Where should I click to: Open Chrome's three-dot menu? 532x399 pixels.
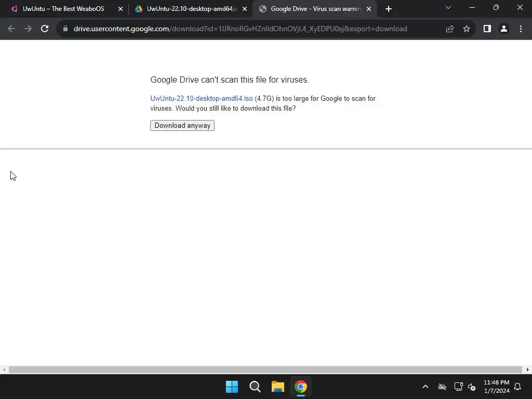pyautogui.click(x=521, y=29)
